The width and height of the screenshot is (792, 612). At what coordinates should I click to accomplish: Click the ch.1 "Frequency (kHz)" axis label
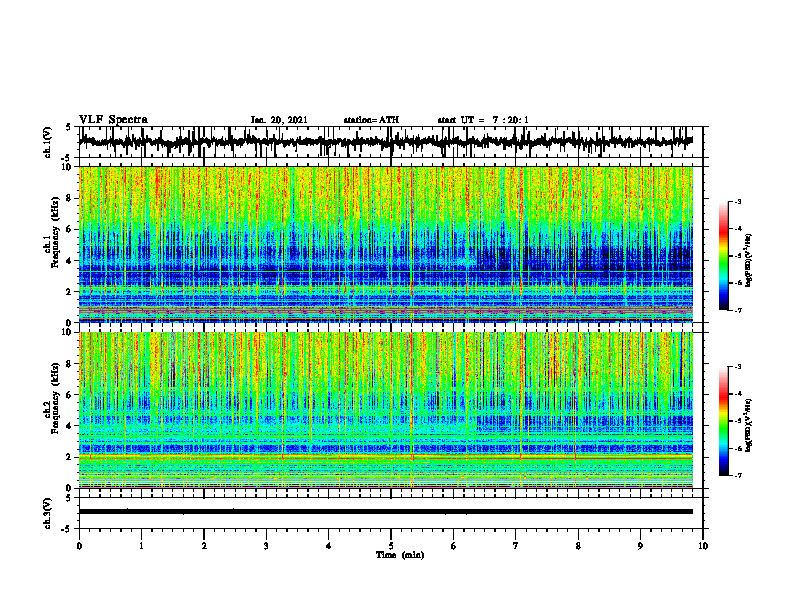(x=55, y=232)
